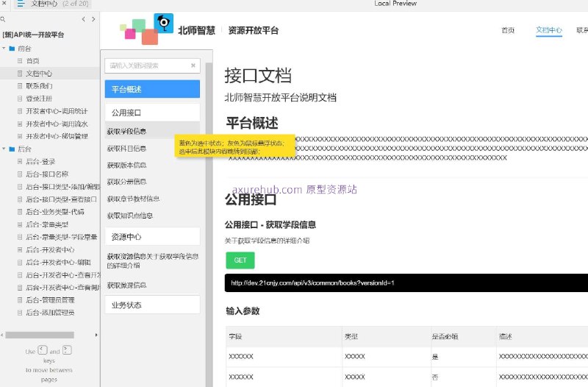588x387 pixels.
Task: Open 后台-开发者中心-编辑 page
Action: (58, 263)
